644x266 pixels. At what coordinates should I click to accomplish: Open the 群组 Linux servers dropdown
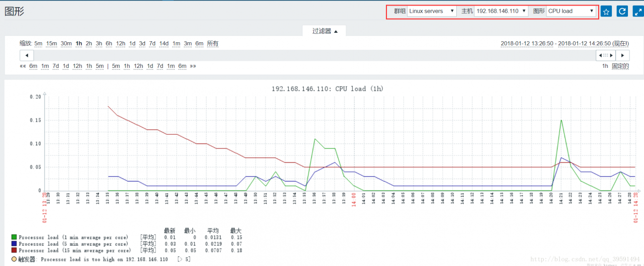coord(432,11)
